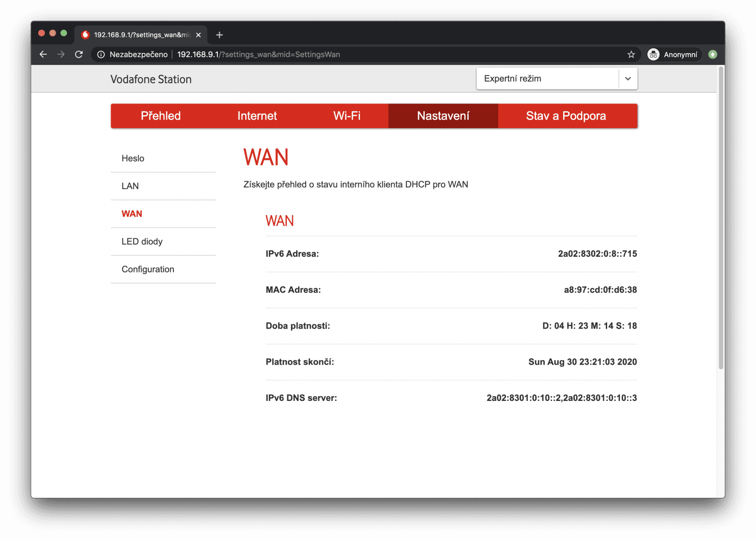Viewport: 756px width, 539px height.
Task: Click the green browser extension icon
Action: pos(713,54)
